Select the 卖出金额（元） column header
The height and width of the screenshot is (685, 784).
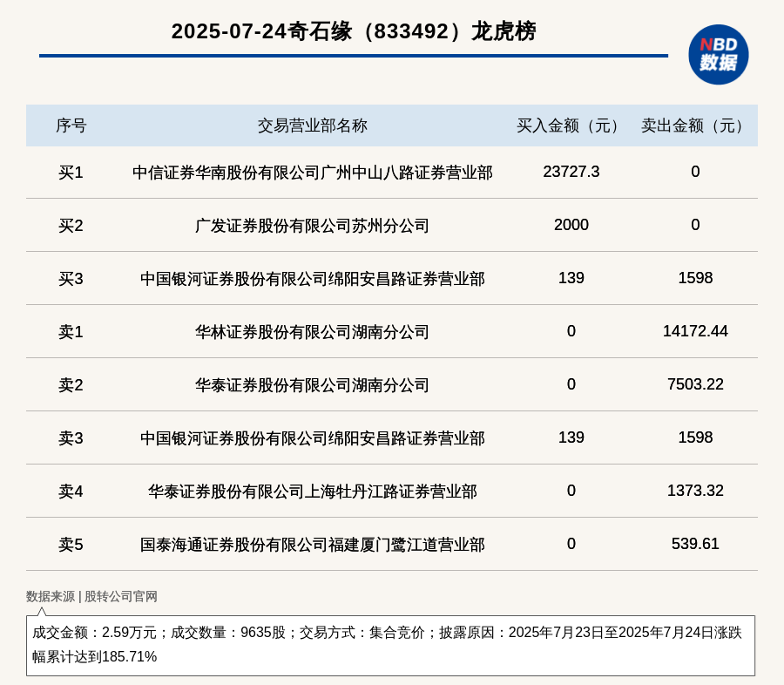(695, 125)
